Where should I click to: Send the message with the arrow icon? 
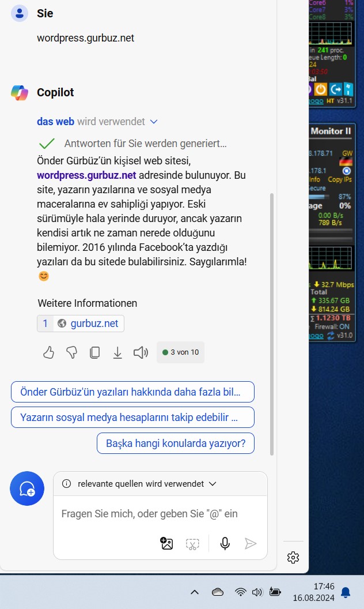pos(251,543)
